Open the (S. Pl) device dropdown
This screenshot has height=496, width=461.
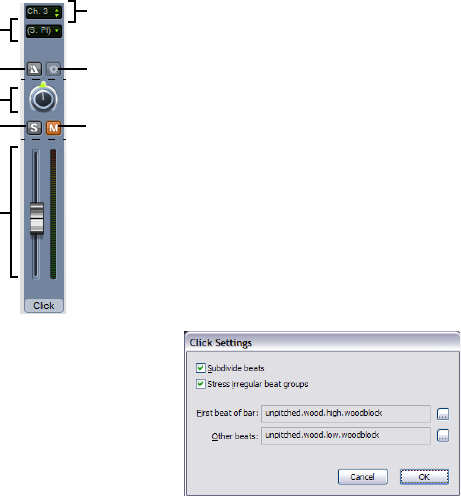44,31
